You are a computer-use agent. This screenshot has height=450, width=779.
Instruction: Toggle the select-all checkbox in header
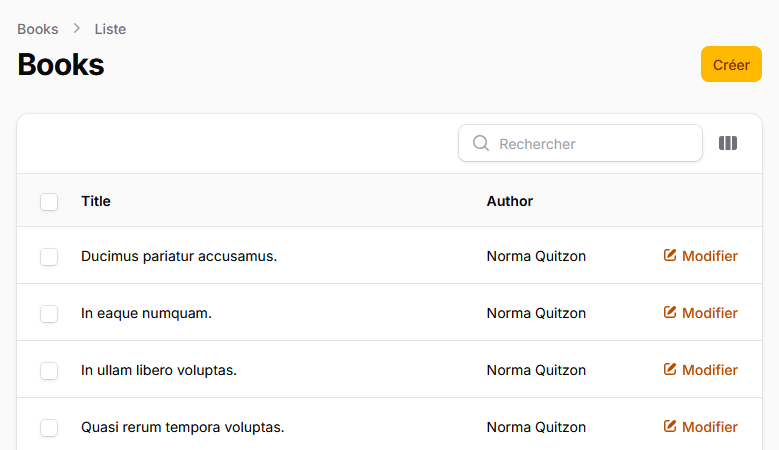coord(49,202)
